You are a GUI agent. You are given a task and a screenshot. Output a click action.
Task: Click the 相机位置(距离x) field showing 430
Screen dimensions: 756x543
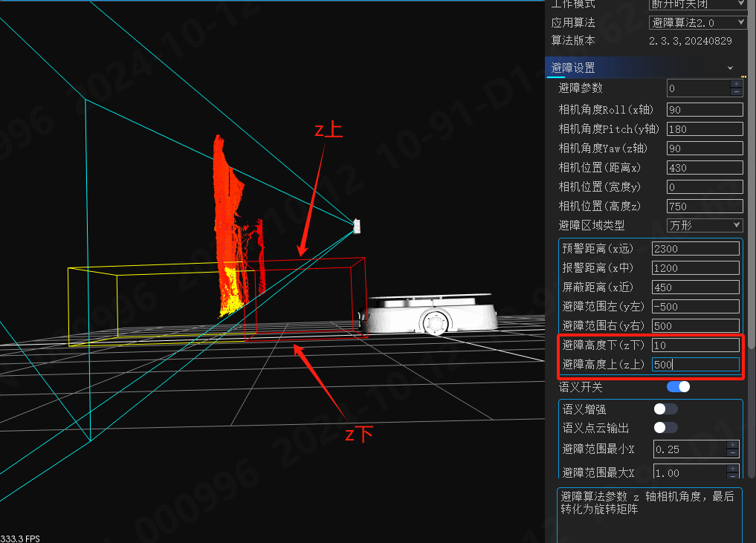[x=705, y=168]
